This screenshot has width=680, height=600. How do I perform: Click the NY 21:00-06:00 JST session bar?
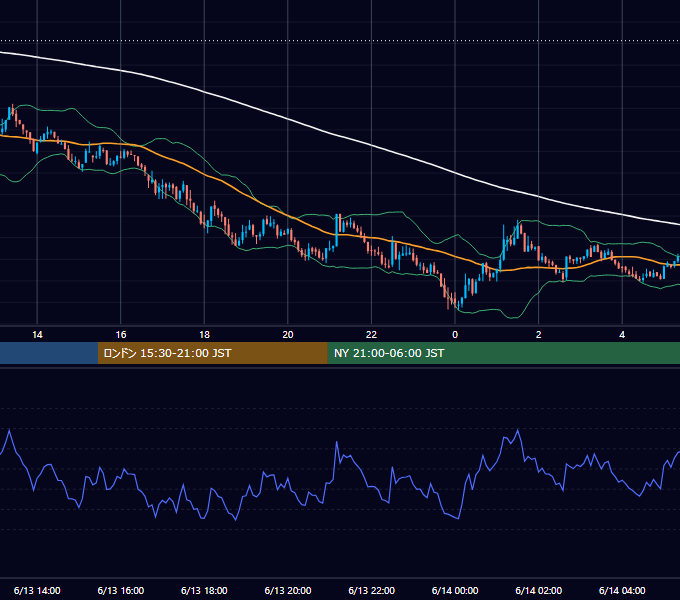tap(503, 353)
